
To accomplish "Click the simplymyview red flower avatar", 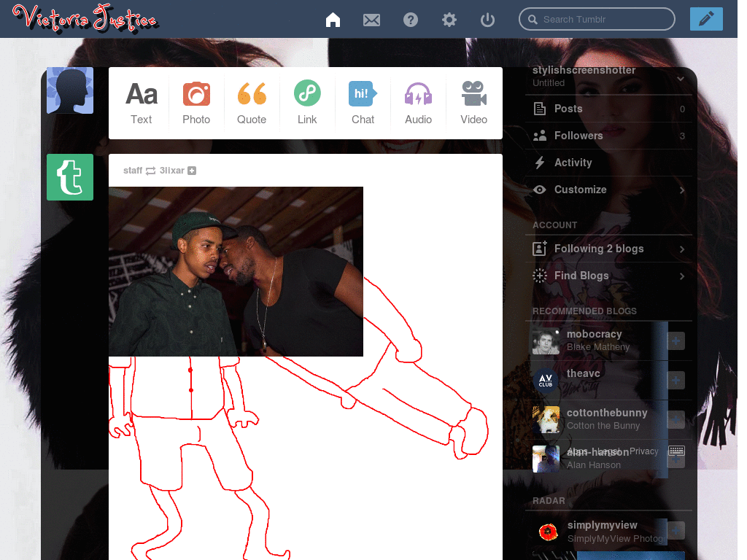I will pyautogui.click(x=548, y=532).
